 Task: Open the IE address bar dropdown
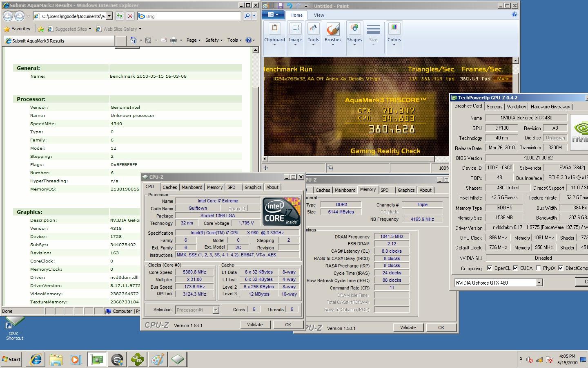point(109,16)
